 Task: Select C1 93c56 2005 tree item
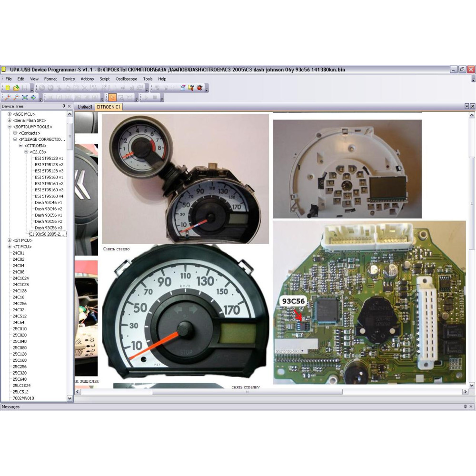pos(47,234)
